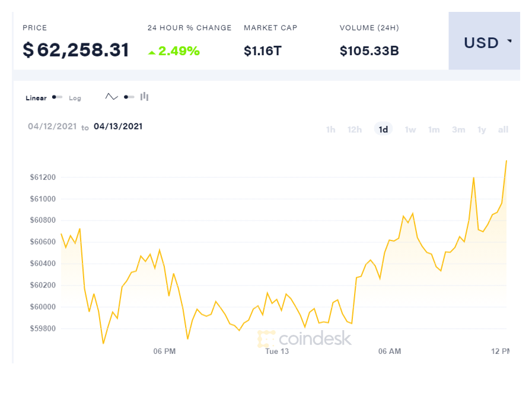Screen dimensions: 532x399
Task: Click the Log scale label
Action: point(75,98)
